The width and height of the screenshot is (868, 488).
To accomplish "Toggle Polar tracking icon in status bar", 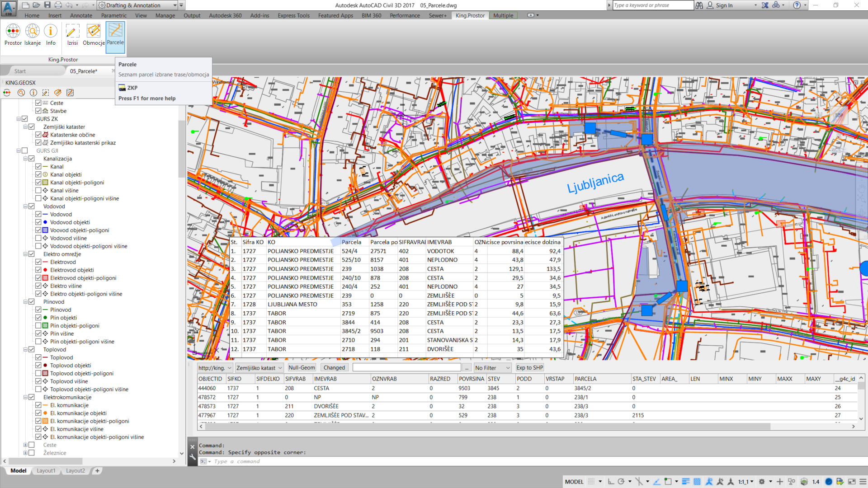I will click(x=621, y=482).
